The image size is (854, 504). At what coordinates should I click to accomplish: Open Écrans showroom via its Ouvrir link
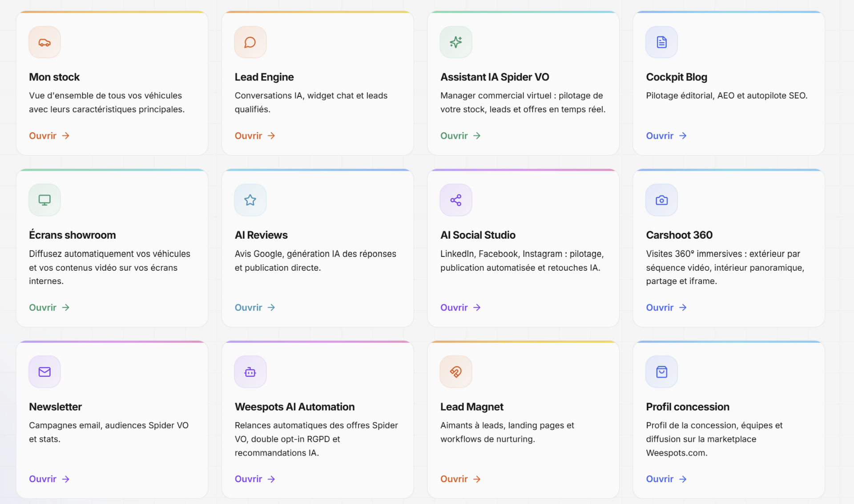click(x=49, y=308)
